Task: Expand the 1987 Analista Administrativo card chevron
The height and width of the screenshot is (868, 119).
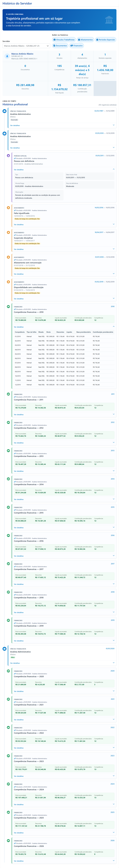Action: click(x=114, y=125)
